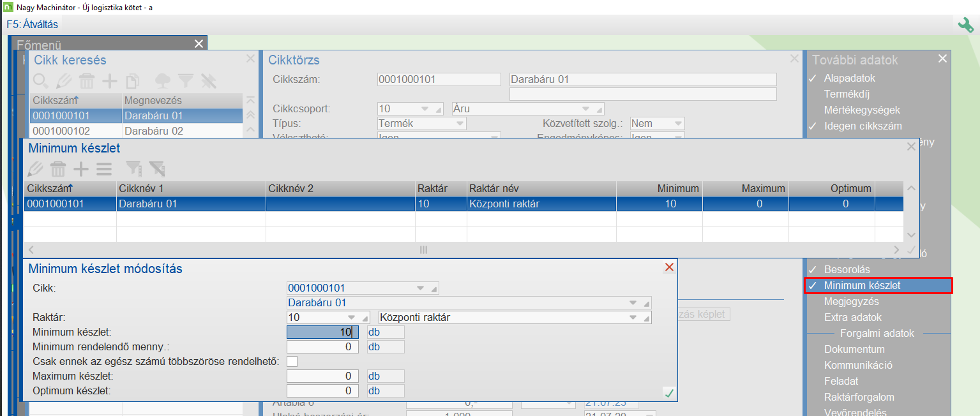Open the Központi raktár dropdown
The height and width of the screenshot is (416, 980).
pyautogui.click(x=633, y=317)
